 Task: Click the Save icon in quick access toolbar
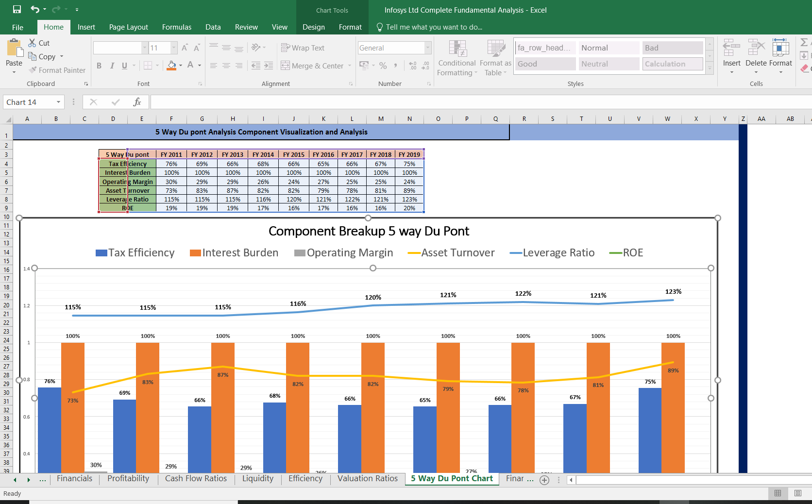coord(17,9)
